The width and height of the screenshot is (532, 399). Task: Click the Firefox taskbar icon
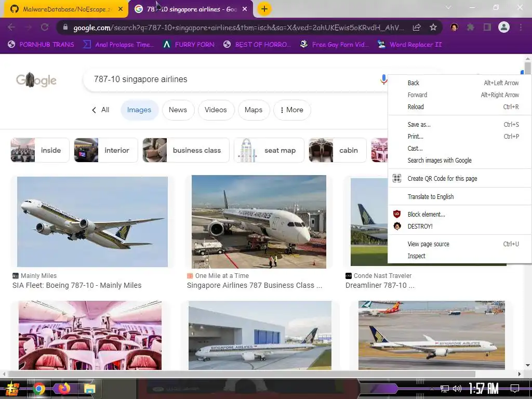[x=64, y=388]
